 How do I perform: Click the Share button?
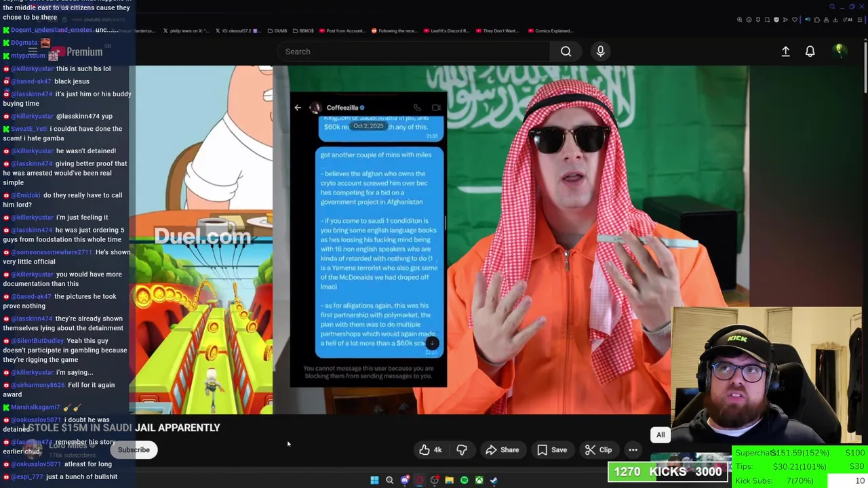(x=502, y=450)
